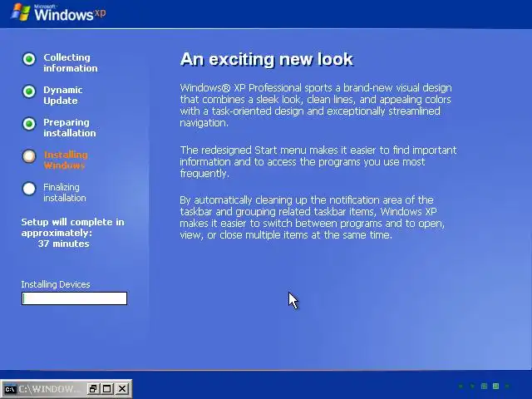Click the paragraph about the redesigned Start menu

[318, 162]
